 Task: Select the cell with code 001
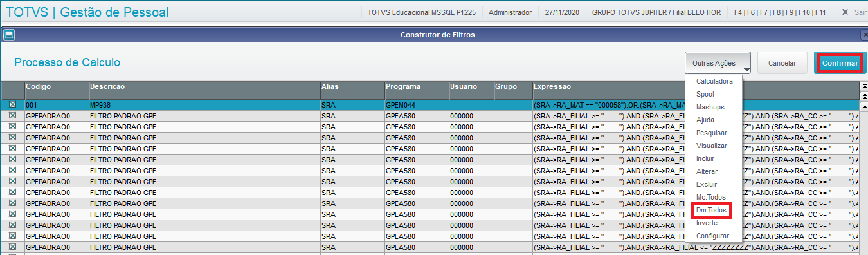tap(57, 104)
